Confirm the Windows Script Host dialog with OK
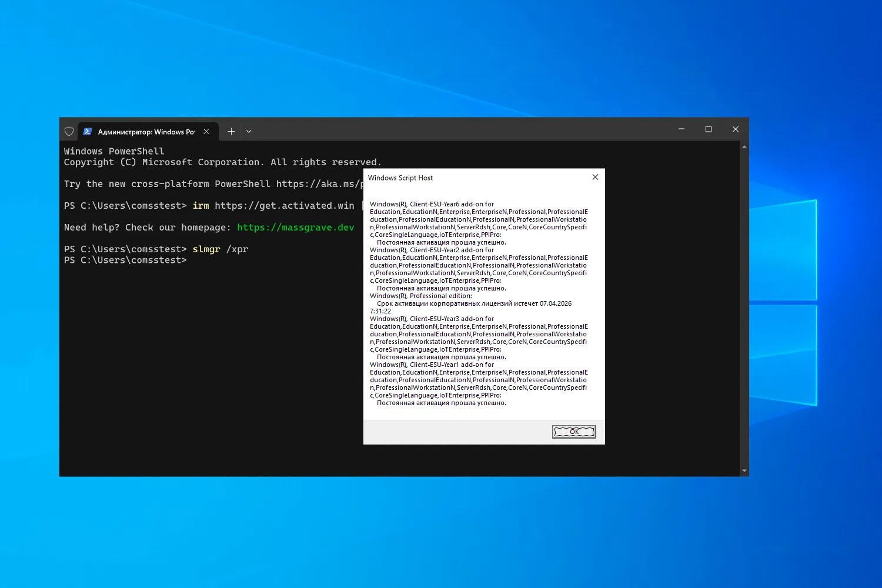The width and height of the screenshot is (882, 588). (574, 432)
